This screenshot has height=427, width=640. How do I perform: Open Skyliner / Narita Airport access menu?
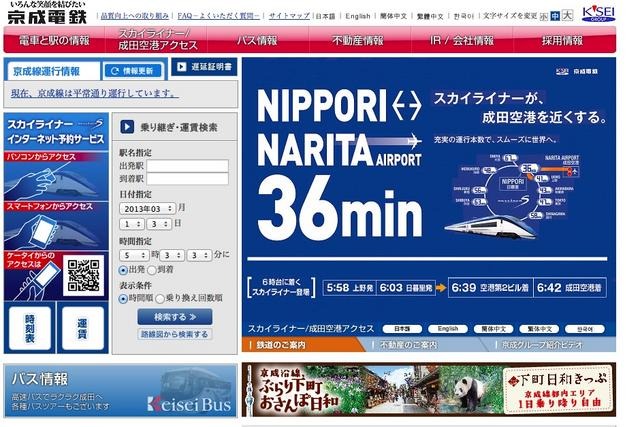[x=156, y=40]
